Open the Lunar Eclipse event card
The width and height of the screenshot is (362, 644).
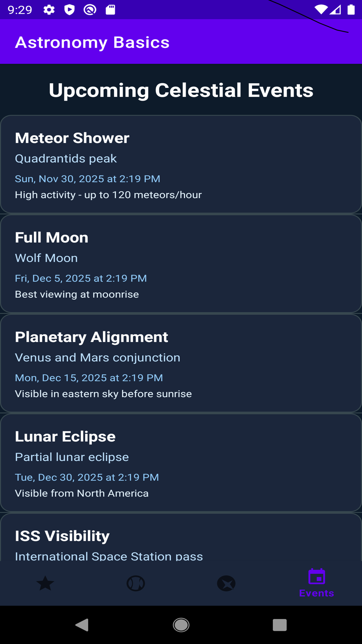coord(181,463)
